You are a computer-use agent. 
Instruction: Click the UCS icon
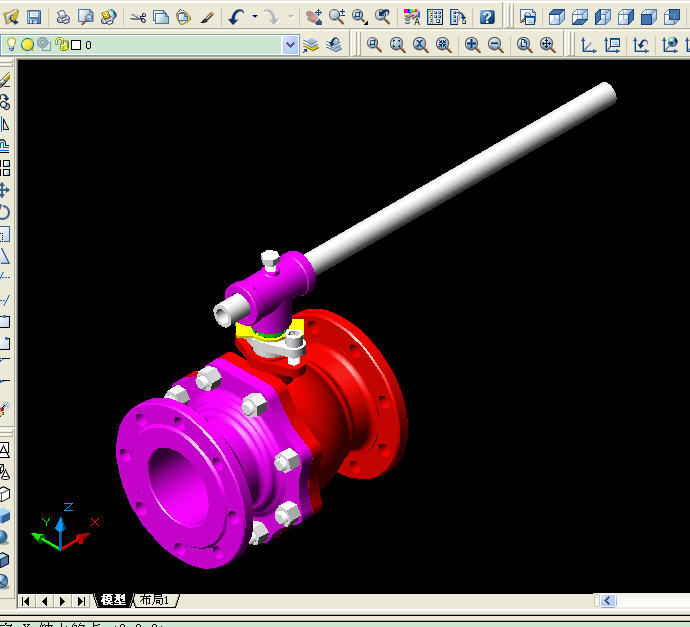point(588,44)
